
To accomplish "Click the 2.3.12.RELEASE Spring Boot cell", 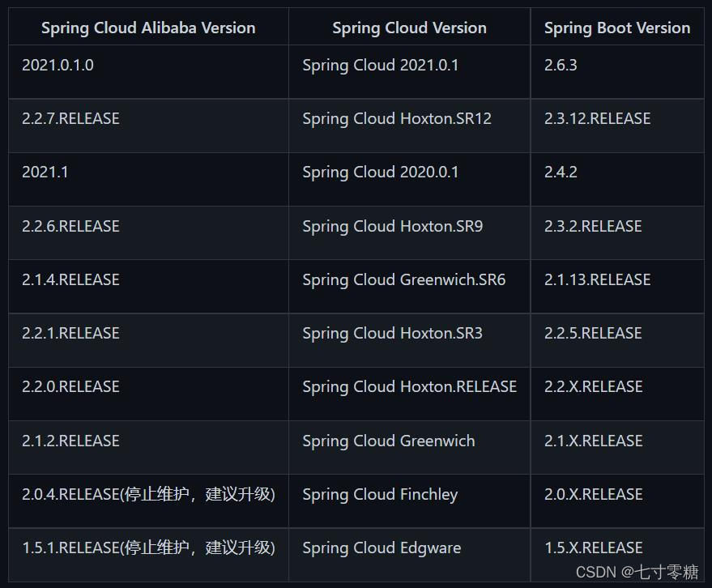I will (x=598, y=119).
